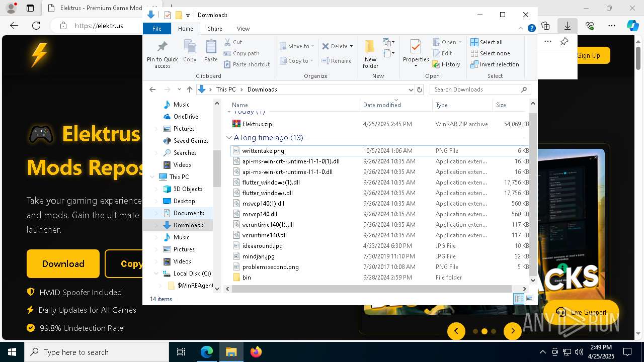Select the Home ribbon tab

coord(185,29)
